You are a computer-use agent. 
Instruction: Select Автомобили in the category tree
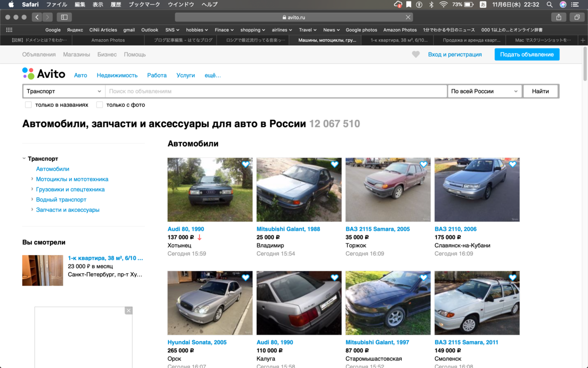[x=52, y=169]
